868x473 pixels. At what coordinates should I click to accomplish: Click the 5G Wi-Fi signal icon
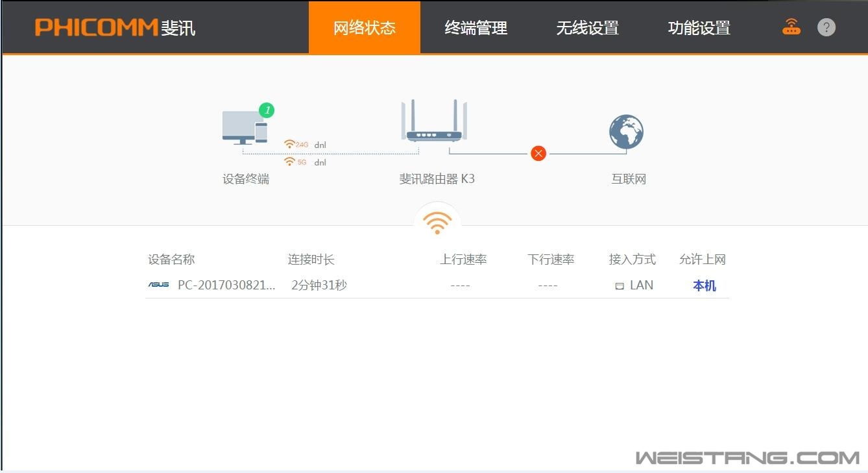point(289,162)
